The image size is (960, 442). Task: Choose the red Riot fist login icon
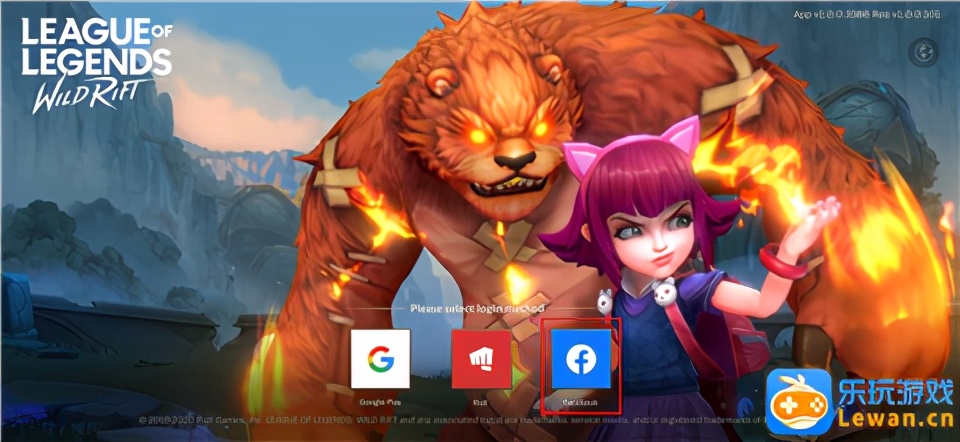[481, 359]
